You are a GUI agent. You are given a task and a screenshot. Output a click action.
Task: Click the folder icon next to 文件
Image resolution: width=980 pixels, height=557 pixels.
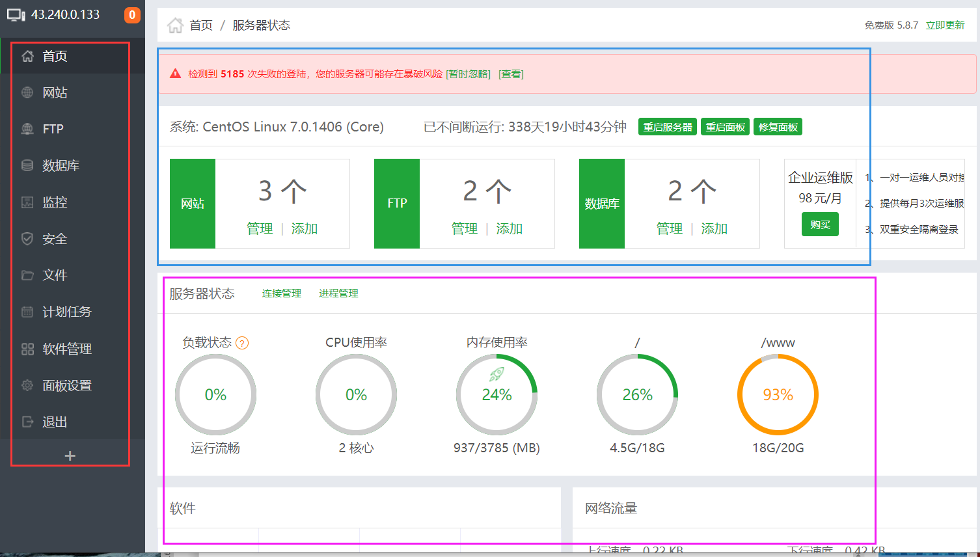(x=27, y=275)
